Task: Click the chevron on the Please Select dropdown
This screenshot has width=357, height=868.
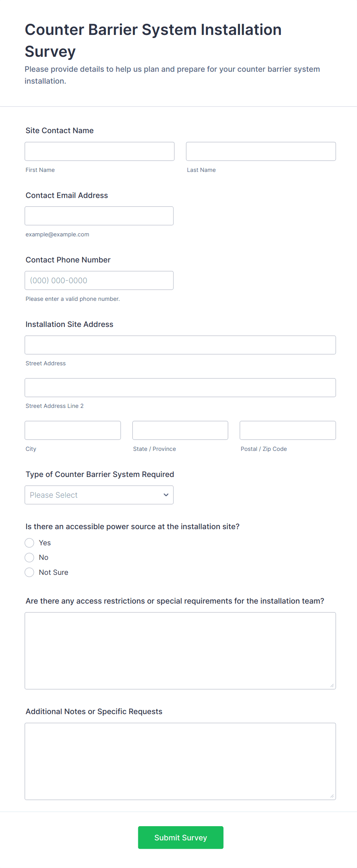Action: [166, 495]
